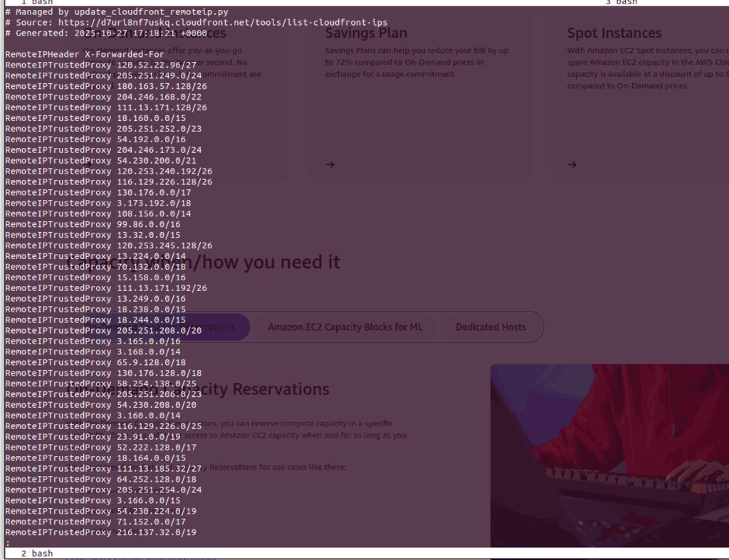This screenshot has width=729, height=560.
Task: Click the last proxy entry 216.137.32.0/19
Action: click(157, 532)
